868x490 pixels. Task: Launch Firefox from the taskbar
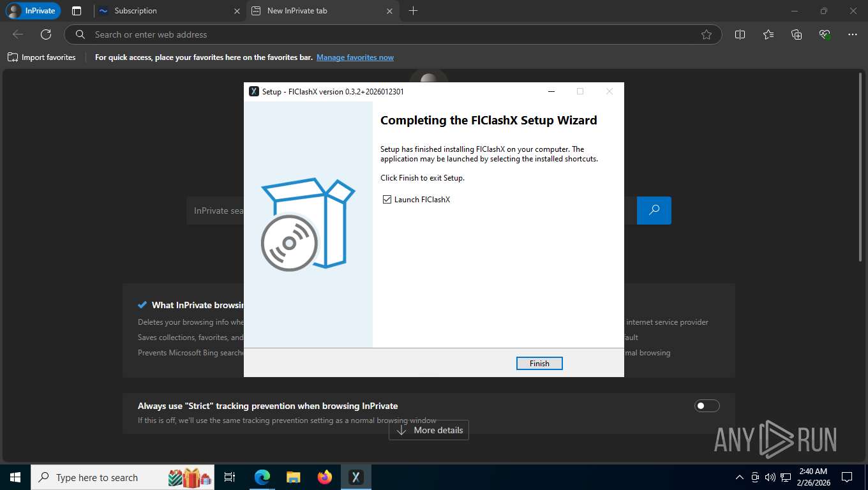[x=325, y=477]
